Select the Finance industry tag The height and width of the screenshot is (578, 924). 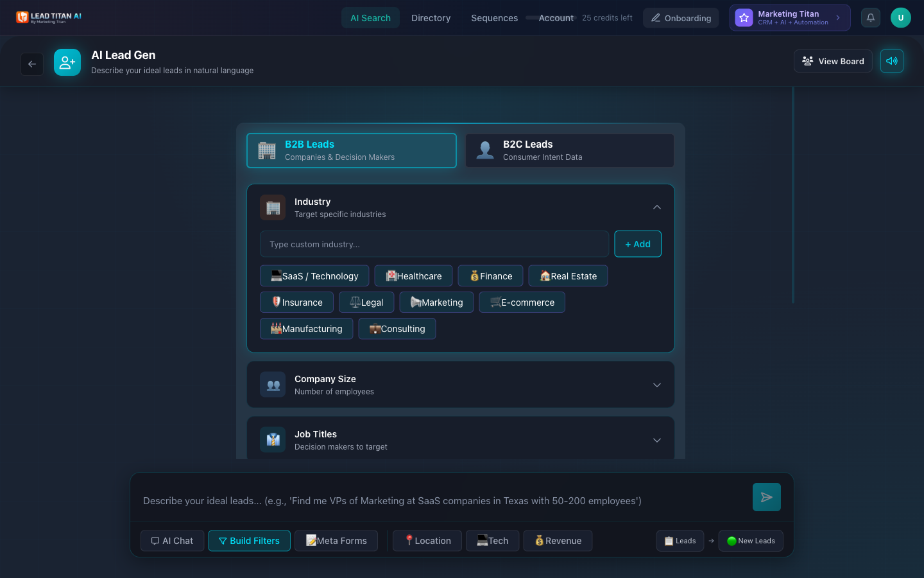tap(490, 276)
